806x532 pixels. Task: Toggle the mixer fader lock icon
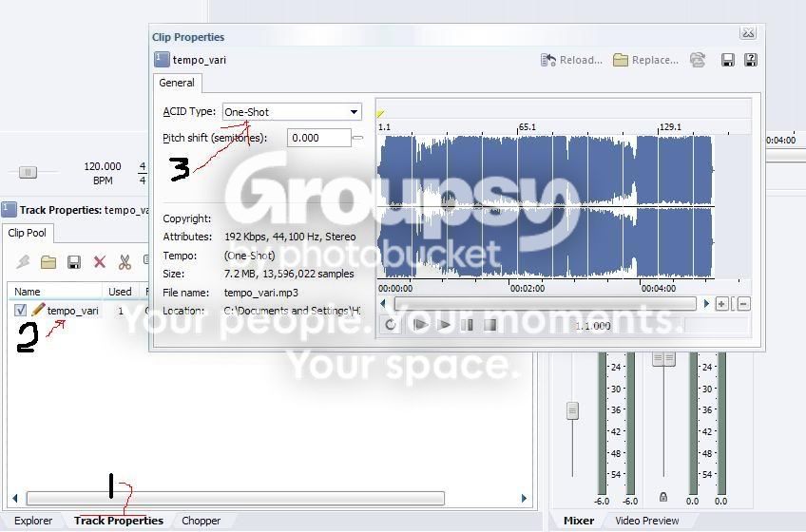(x=663, y=497)
